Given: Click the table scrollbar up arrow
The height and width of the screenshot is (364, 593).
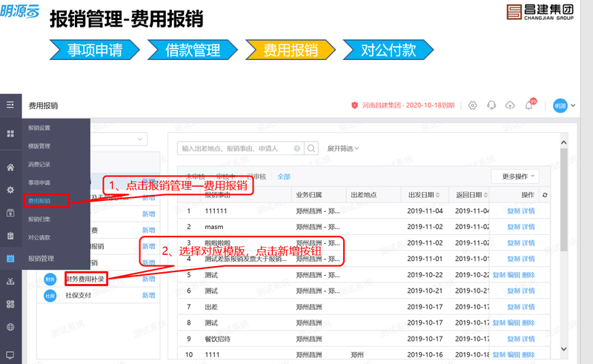Looking at the screenshot, I should (563, 142).
